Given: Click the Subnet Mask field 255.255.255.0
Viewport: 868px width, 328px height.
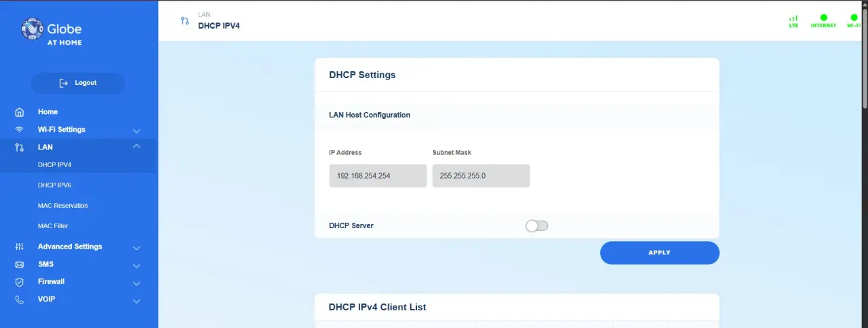Looking at the screenshot, I should pyautogui.click(x=481, y=176).
